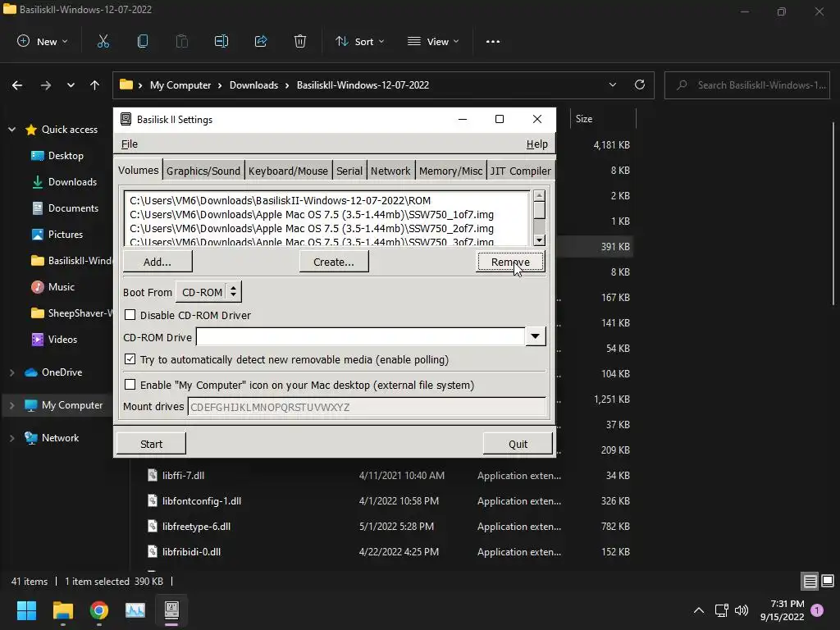Switch Explorer to large icons view
Screen dimensions: 840x630
click(x=828, y=581)
